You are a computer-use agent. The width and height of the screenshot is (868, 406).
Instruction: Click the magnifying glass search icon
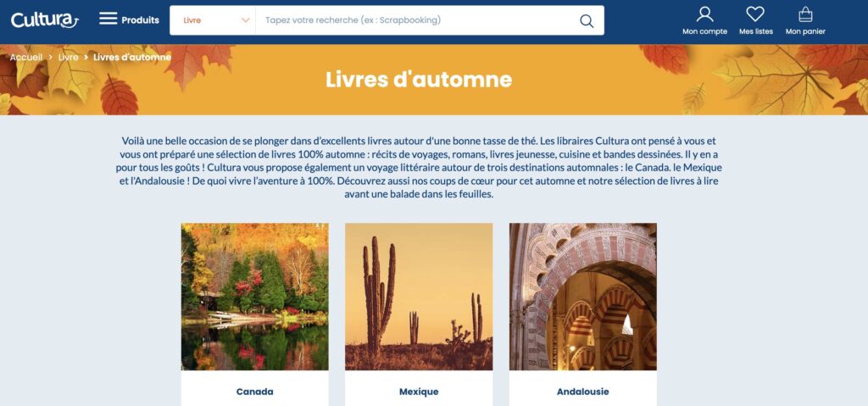click(587, 20)
